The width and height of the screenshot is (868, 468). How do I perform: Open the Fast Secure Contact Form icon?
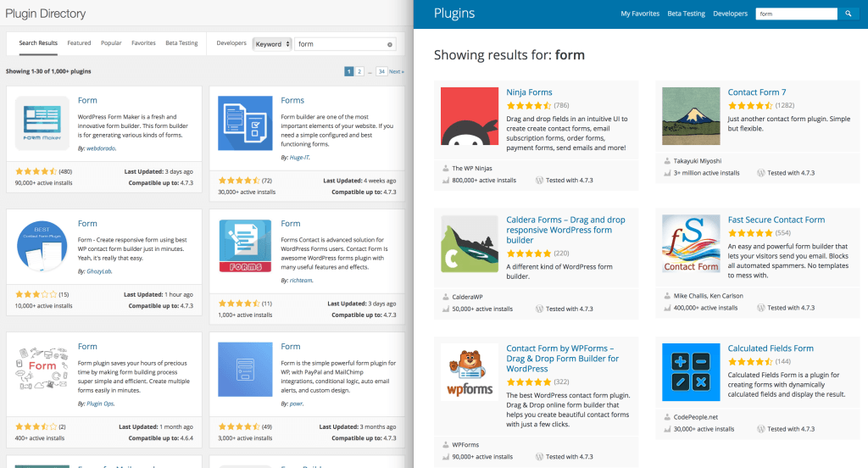point(691,243)
